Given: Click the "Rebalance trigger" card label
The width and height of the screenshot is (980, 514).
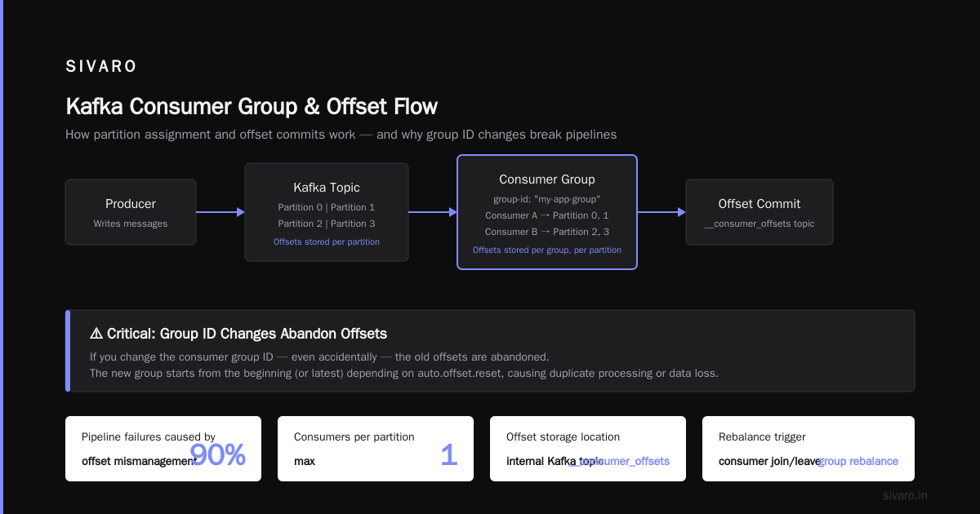Looking at the screenshot, I should point(762,437).
